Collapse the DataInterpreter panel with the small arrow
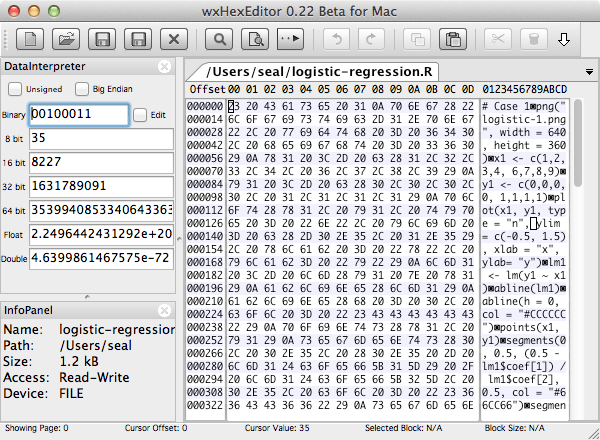 coord(87,297)
